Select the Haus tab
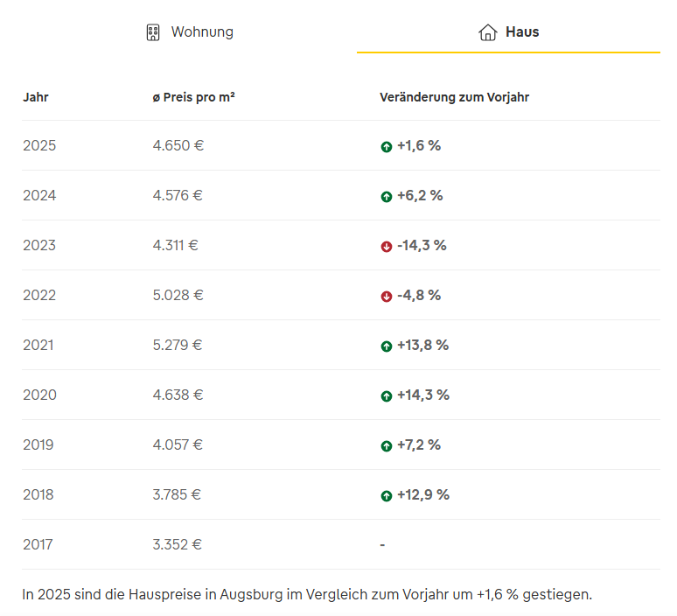 pyautogui.click(x=521, y=32)
